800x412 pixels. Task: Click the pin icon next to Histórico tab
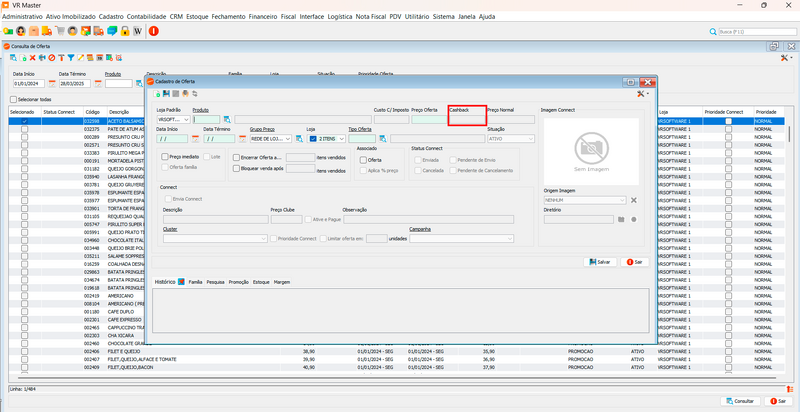click(181, 281)
